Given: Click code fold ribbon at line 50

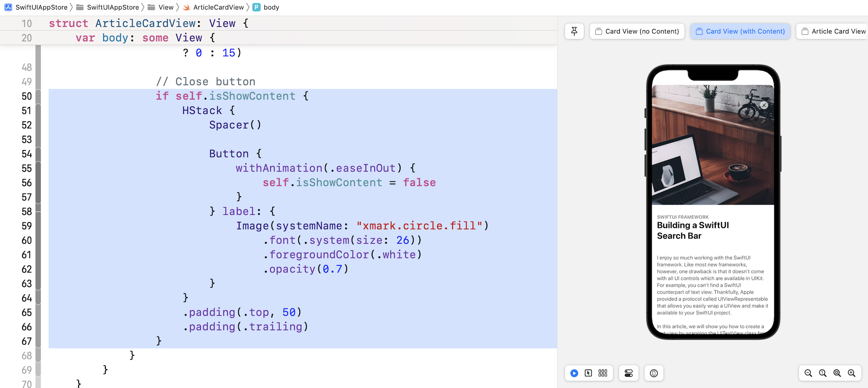Looking at the screenshot, I should click(x=38, y=96).
